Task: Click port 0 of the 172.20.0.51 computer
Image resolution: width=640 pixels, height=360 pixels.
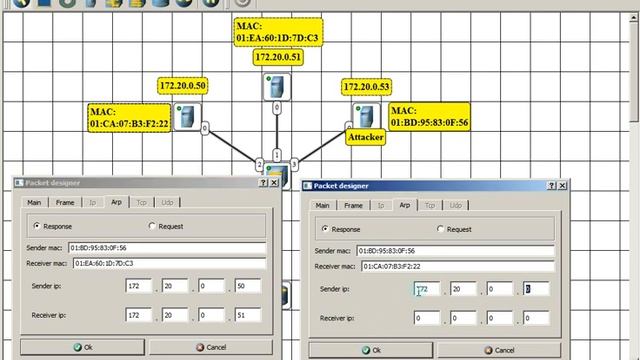Action: tap(277, 108)
